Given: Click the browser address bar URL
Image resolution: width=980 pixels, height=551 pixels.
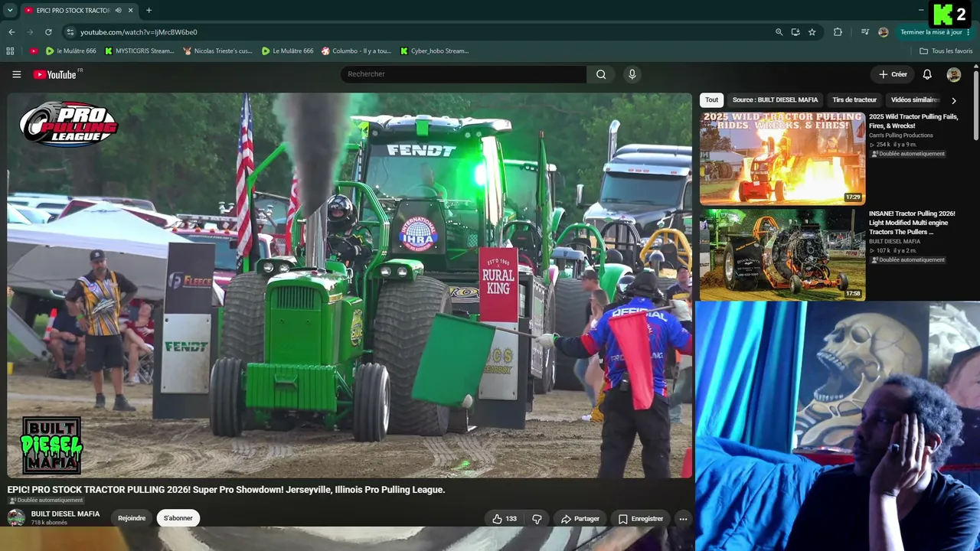Looking at the screenshot, I should click(139, 32).
